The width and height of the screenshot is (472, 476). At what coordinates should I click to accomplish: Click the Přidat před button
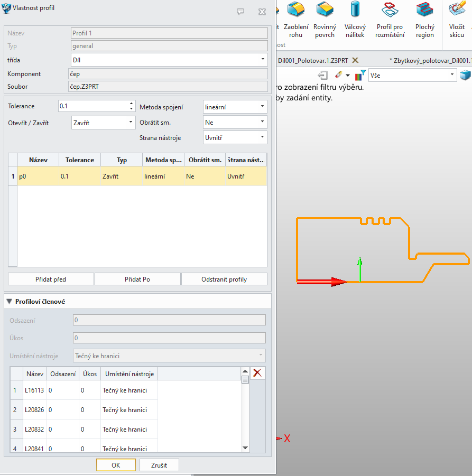click(51, 279)
